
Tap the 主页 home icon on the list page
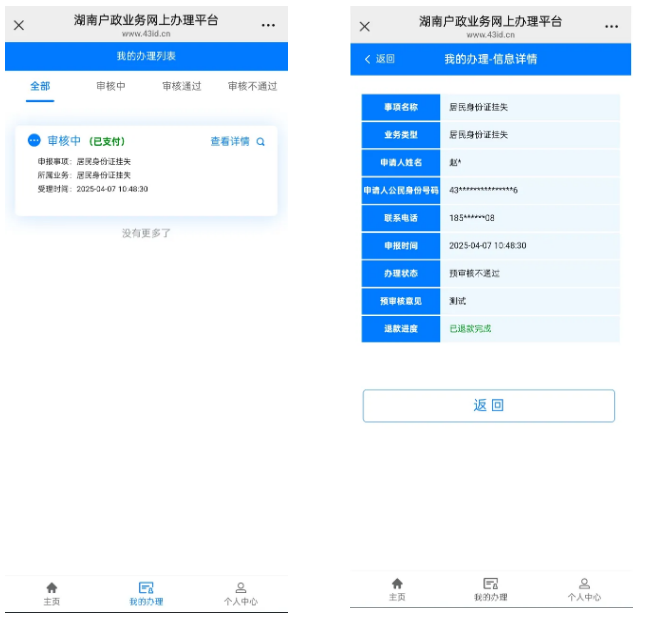52,588
